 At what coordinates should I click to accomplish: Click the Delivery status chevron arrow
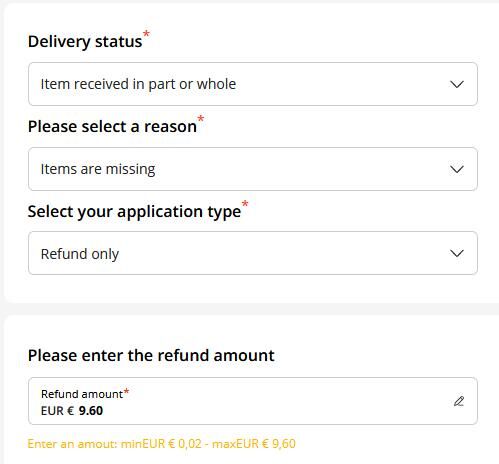pos(457,84)
